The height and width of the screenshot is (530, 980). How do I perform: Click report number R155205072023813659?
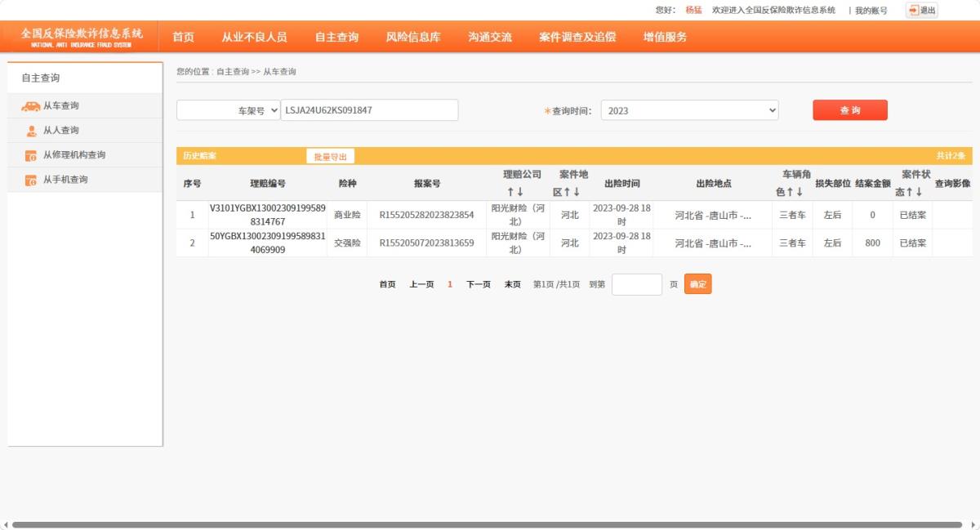[x=426, y=243]
